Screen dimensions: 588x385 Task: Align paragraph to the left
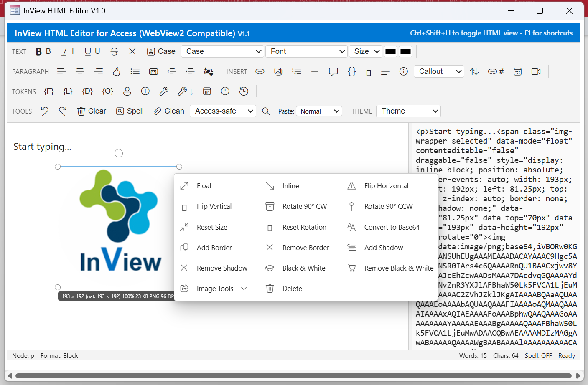(x=62, y=71)
